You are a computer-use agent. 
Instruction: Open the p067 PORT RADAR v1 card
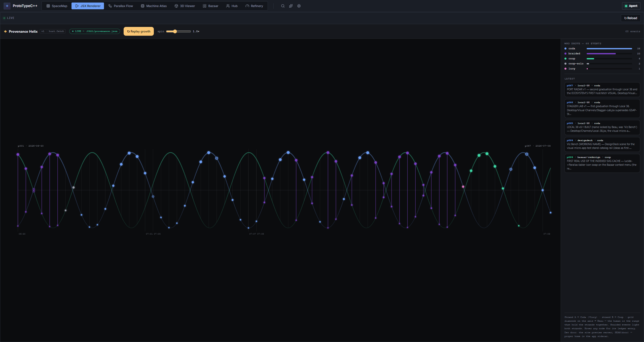point(602,90)
